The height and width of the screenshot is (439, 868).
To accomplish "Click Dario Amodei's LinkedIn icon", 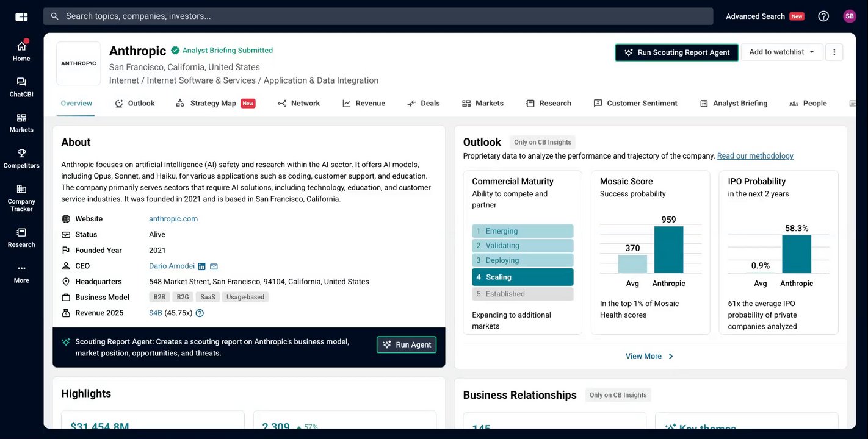I will pyautogui.click(x=202, y=266).
